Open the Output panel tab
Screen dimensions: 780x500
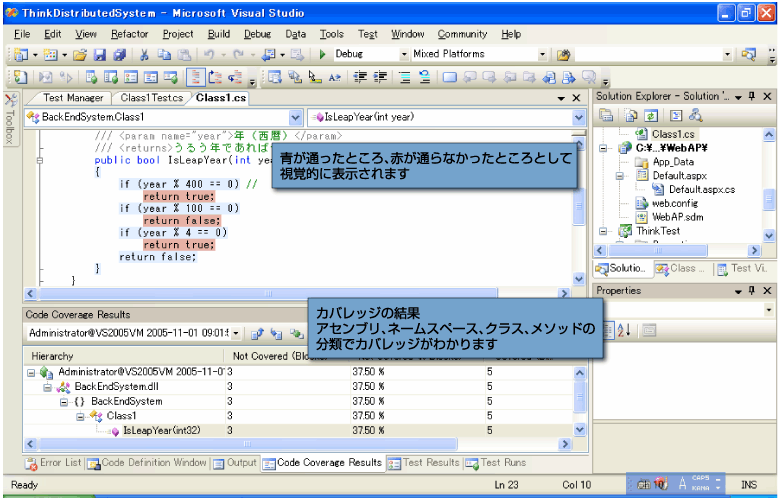[235, 463]
